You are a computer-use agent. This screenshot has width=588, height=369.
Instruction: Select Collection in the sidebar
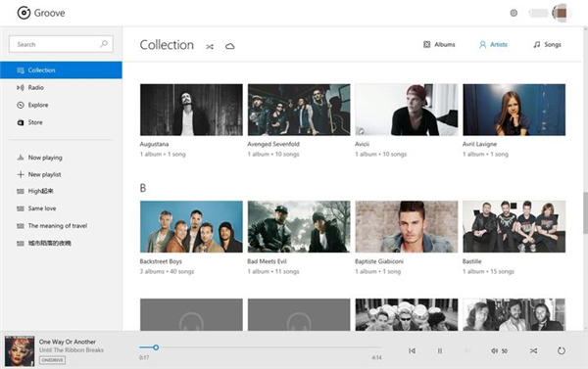pos(61,70)
